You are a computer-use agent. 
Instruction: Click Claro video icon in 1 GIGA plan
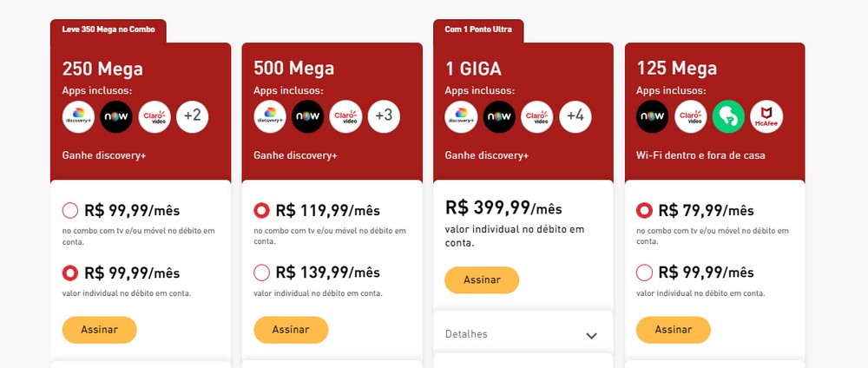536,116
